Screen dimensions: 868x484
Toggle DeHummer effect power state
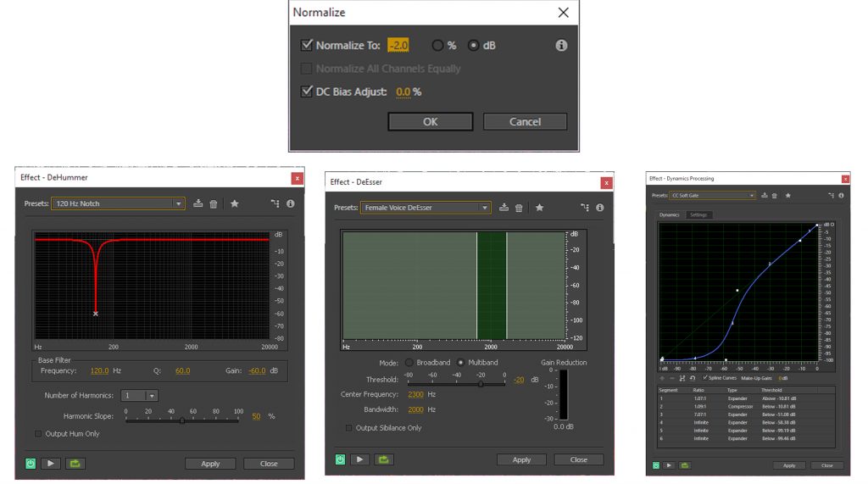31,464
